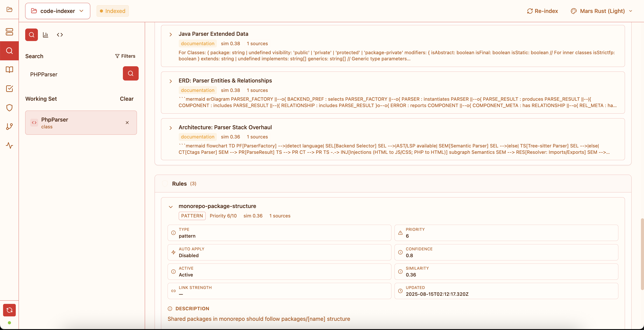Open the checklist tasks sidebar icon

pos(9,89)
